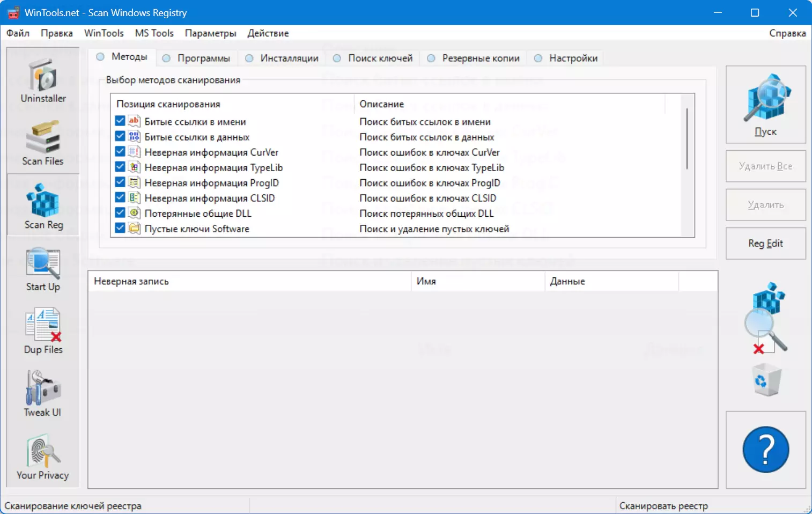Uncheck Битые ссылки в имени checkbox
This screenshot has width=812, height=514.
coord(120,121)
